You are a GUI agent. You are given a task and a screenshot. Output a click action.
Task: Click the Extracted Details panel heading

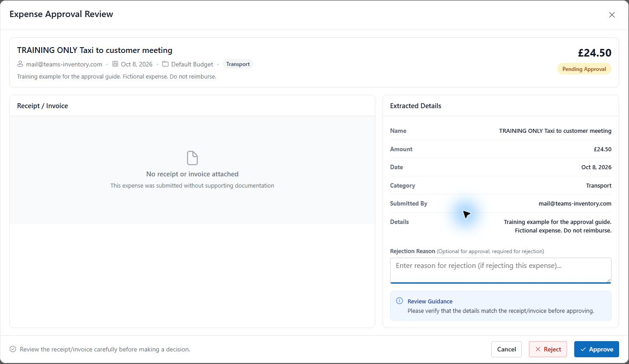pyautogui.click(x=416, y=106)
